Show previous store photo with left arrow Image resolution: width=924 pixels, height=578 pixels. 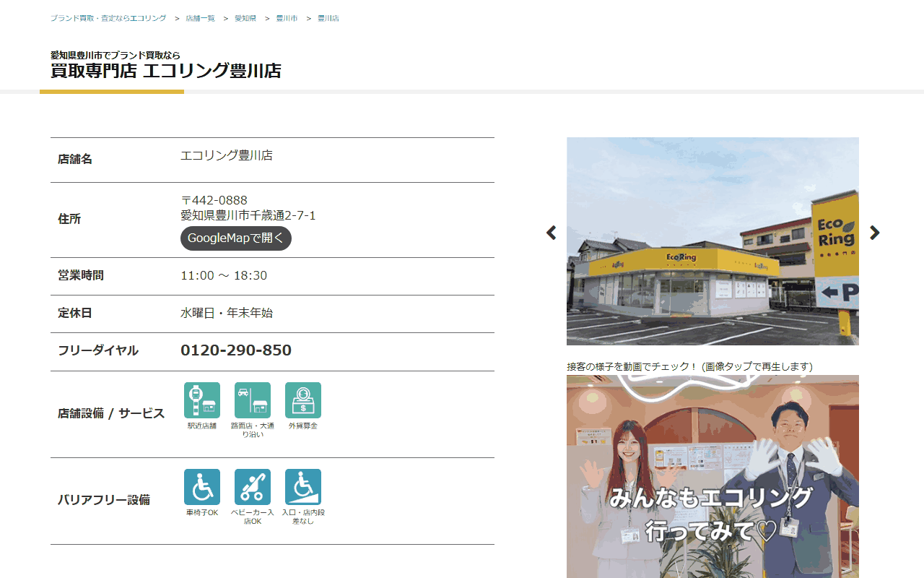coord(552,233)
